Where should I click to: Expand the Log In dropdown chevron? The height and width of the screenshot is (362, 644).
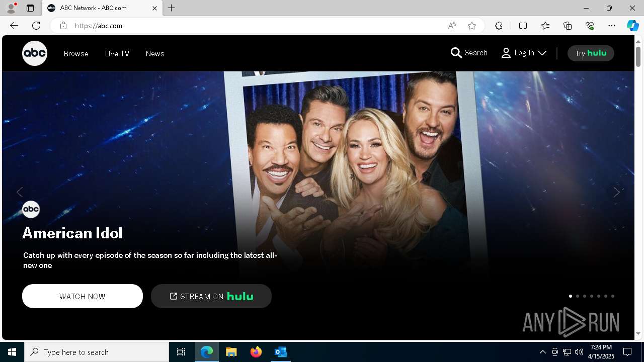point(542,53)
